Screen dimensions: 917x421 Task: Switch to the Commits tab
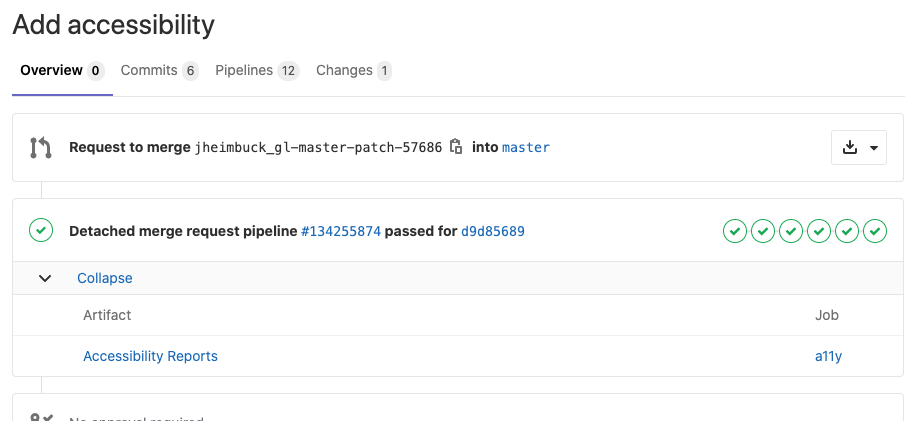click(x=159, y=71)
